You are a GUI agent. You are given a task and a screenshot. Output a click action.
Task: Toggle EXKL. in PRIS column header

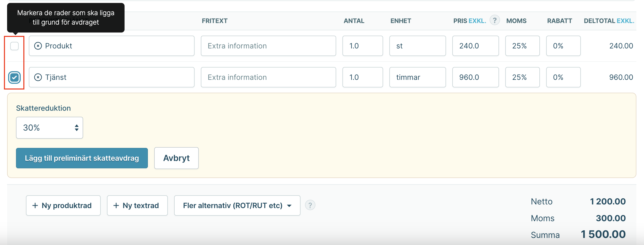click(477, 21)
